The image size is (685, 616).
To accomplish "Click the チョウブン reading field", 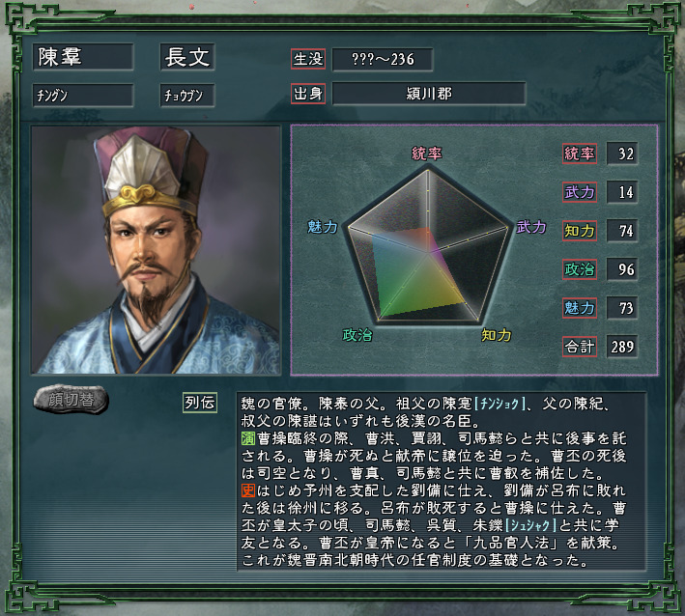I will [187, 96].
